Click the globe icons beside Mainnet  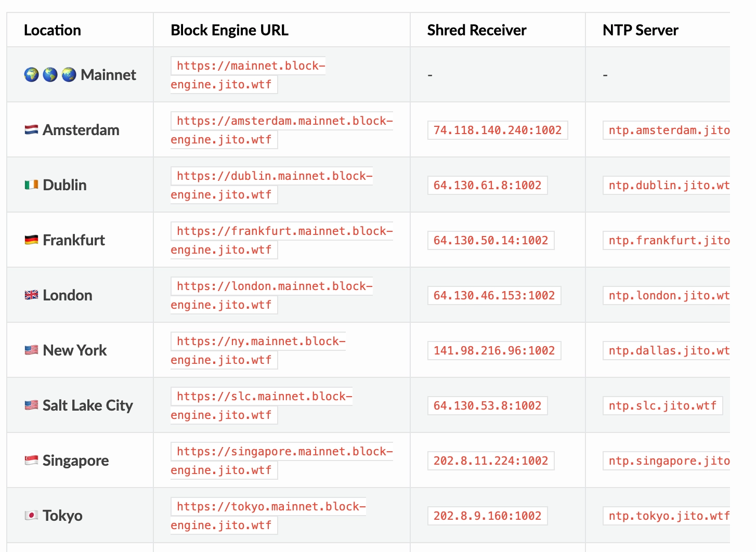50,75
